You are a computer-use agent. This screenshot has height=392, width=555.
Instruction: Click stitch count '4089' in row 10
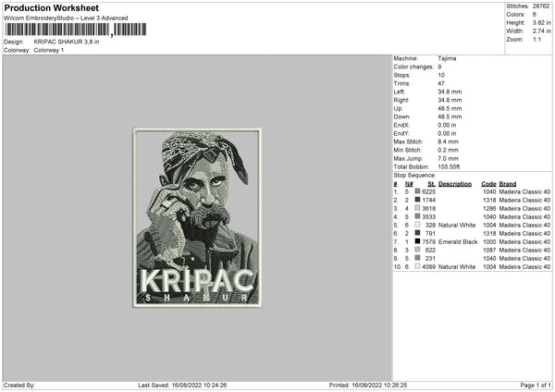tap(428, 267)
